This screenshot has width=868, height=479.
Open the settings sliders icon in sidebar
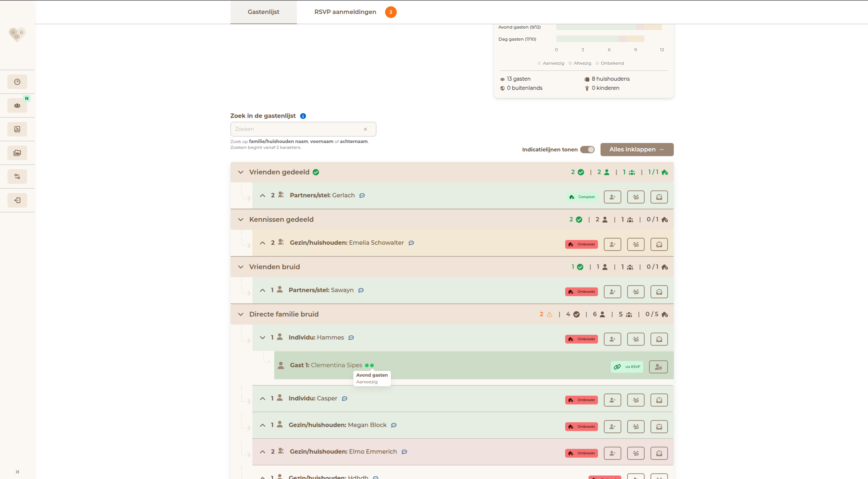pyautogui.click(x=17, y=177)
